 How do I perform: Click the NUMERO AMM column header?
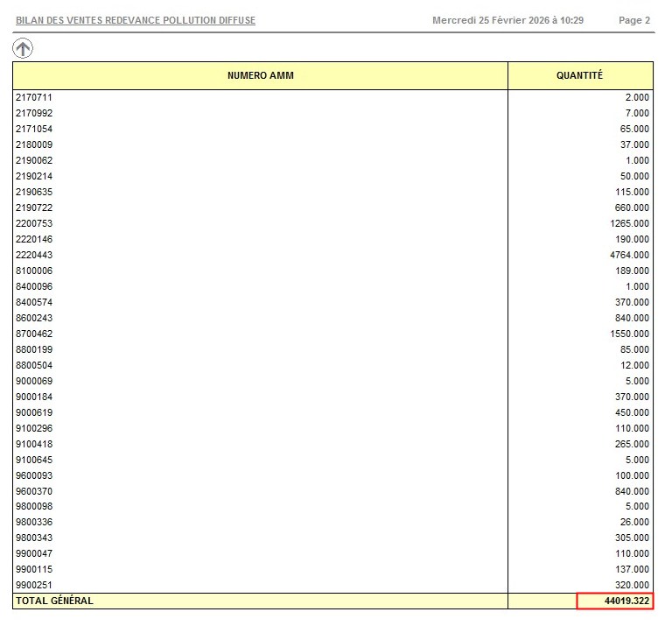(260, 76)
